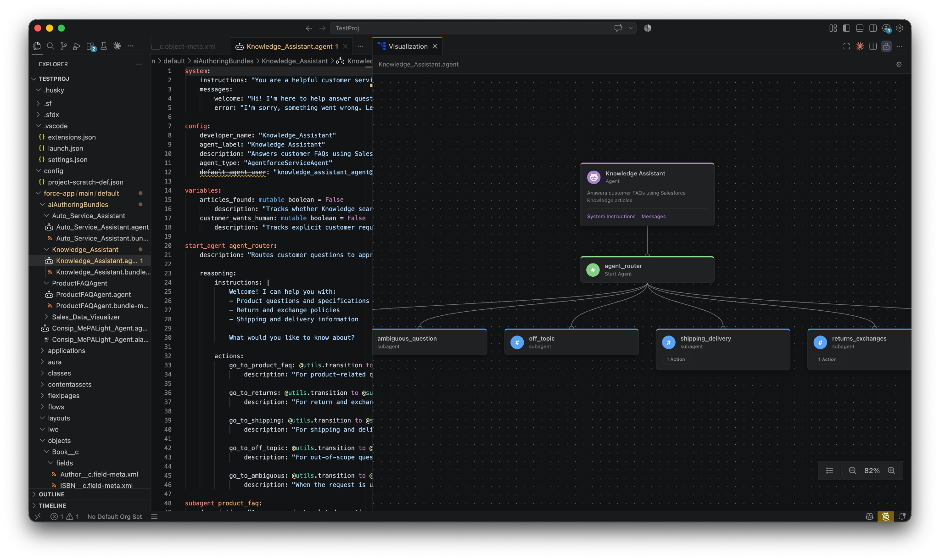Show additional activity bar views
This screenshot has height=560, width=940.
pos(130,46)
